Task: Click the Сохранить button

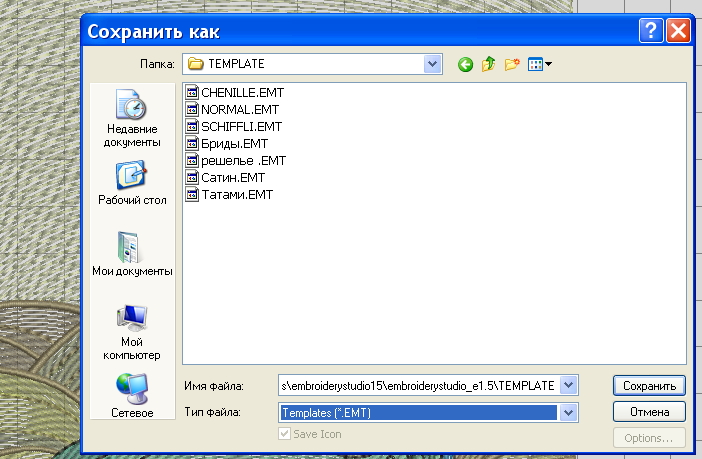Action: click(x=649, y=386)
